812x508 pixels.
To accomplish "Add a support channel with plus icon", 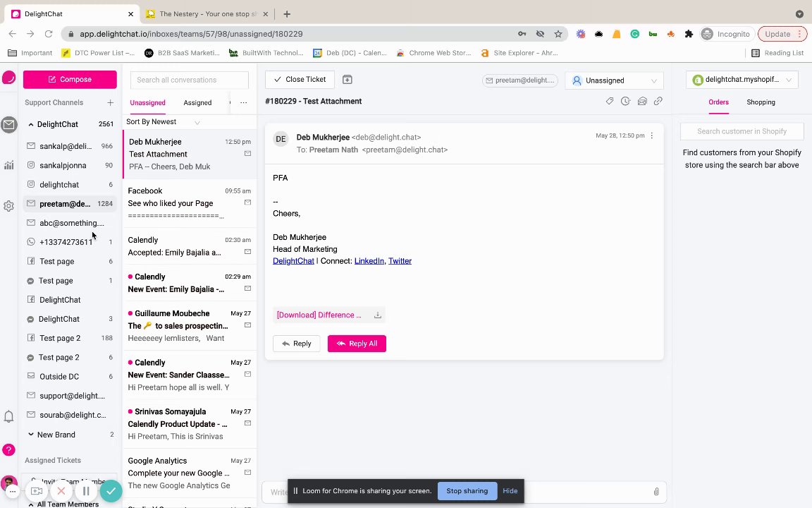I will pyautogui.click(x=110, y=102).
